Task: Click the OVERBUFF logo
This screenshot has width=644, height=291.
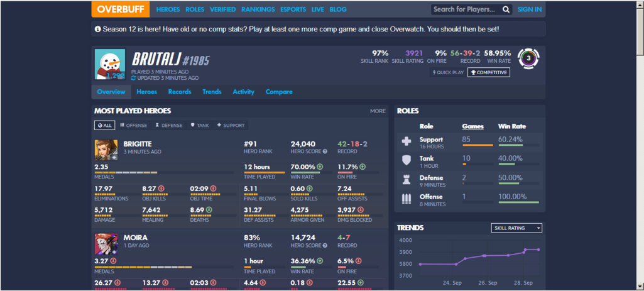Action: (x=121, y=9)
